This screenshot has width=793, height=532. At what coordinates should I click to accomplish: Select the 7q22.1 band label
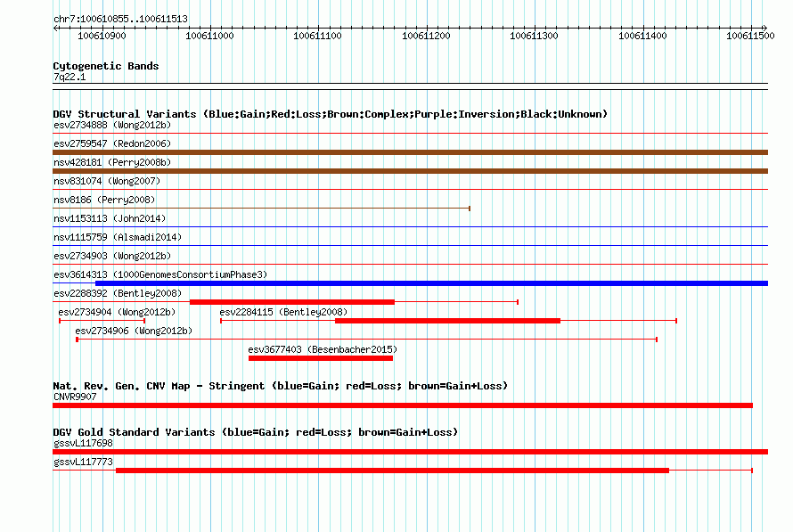click(x=69, y=77)
